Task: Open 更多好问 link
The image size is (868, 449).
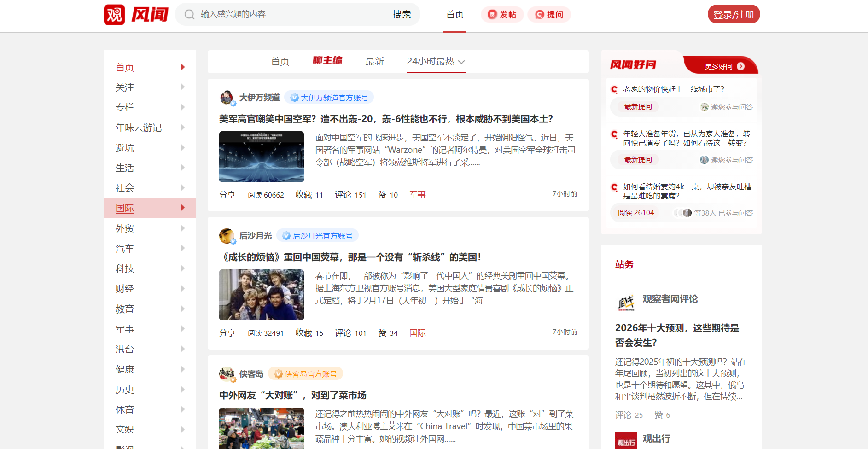Action: click(x=724, y=66)
